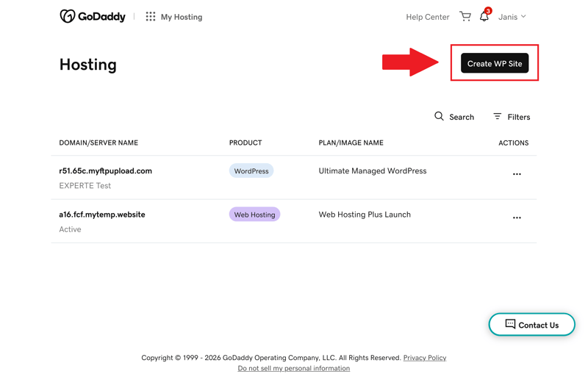Image resolution: width=588 pixels, height=385 pixels.
Task: Select the Web Hosting product tag
Action: pos(254,215)
